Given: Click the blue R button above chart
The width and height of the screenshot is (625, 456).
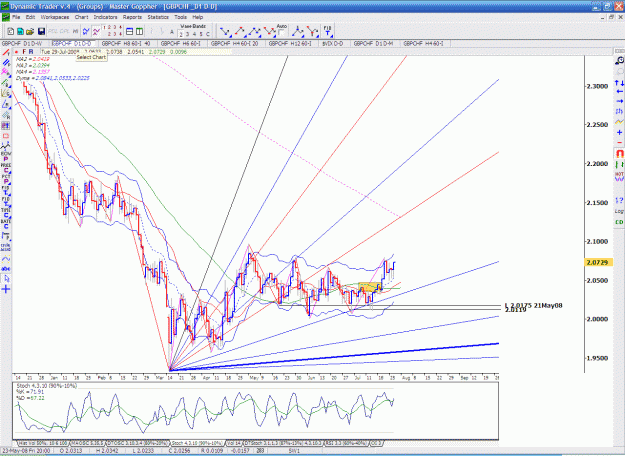Looking at the screenshot, I should [31, 52].
